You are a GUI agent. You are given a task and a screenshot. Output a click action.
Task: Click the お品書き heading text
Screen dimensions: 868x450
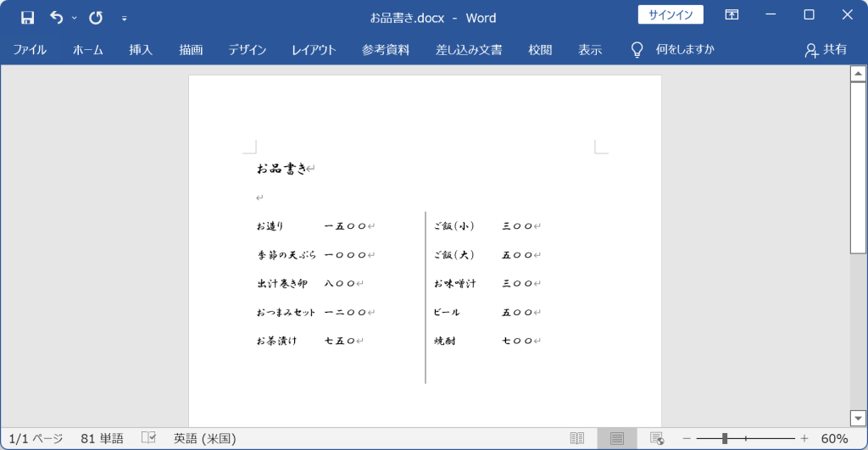click(281, 169)
